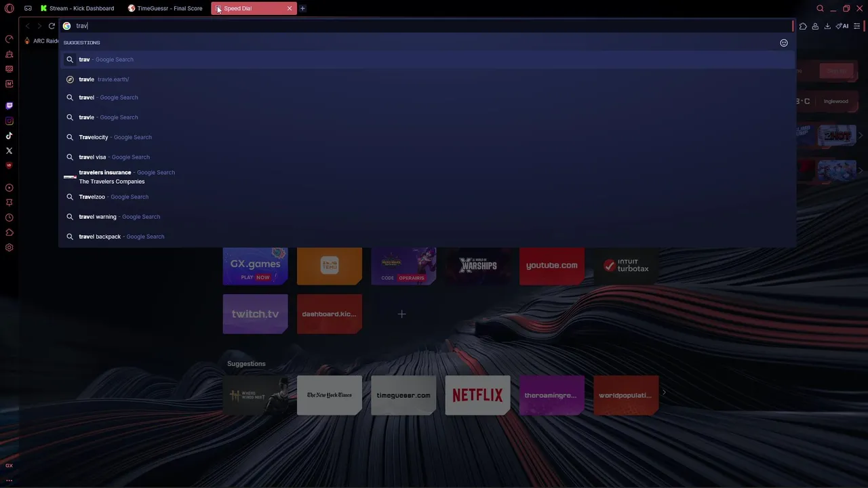Image resolution: width=868 pixels, height=488 pixels.
Task: Switch to TimeGuessr - Final Score tab
Action: (165, 8)
